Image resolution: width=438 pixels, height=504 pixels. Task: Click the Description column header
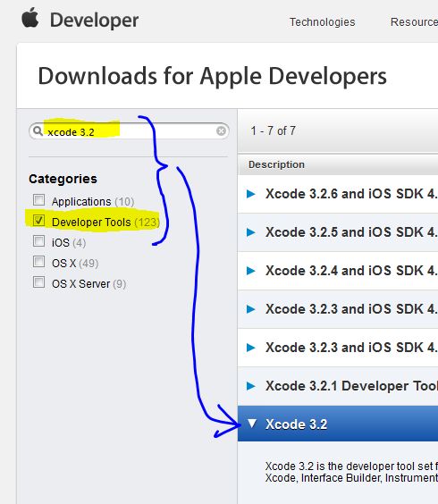tap(276, 164)
